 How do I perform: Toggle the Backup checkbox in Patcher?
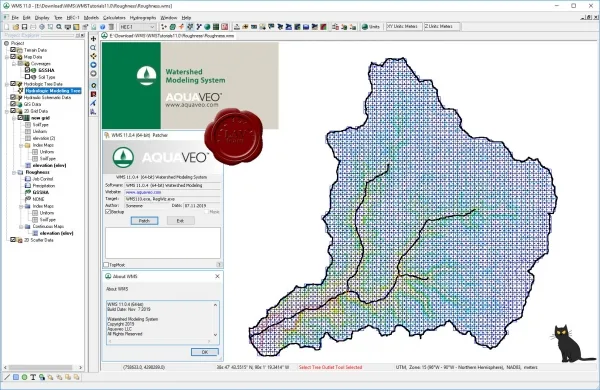click(x=108, y=212)
